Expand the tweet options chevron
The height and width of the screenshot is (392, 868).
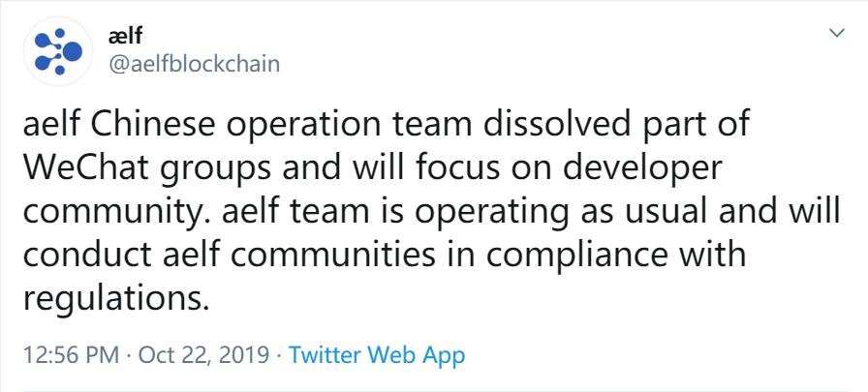(837, 34)
